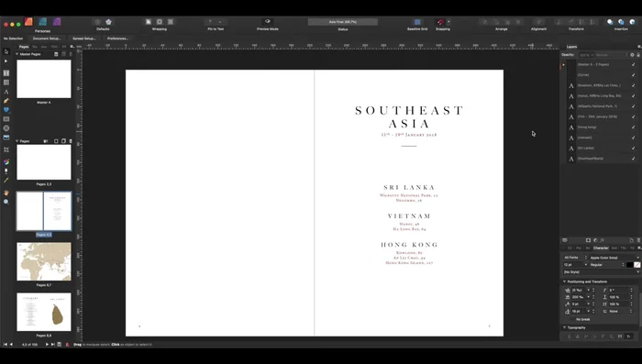Open Spread Setup
This screenshot has width=642, height=364.
click(84, 39)
